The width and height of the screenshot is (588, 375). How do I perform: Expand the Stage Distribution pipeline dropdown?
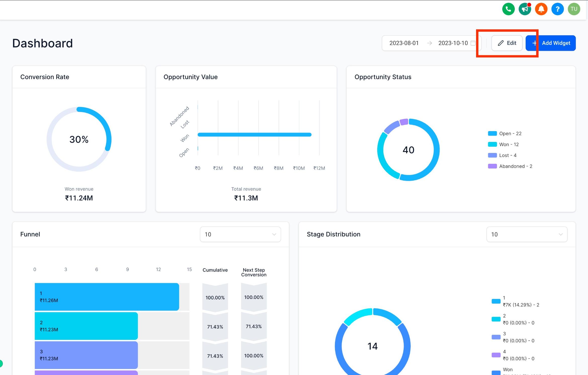[527, 234]
